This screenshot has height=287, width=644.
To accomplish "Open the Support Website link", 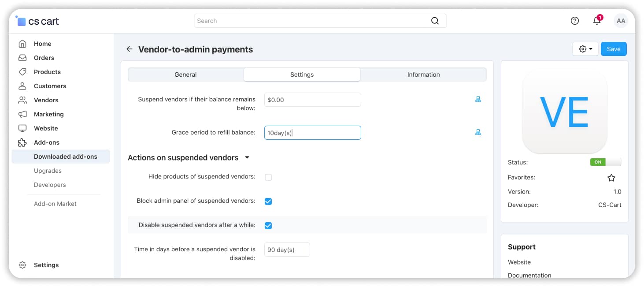I will coord(519,262).
